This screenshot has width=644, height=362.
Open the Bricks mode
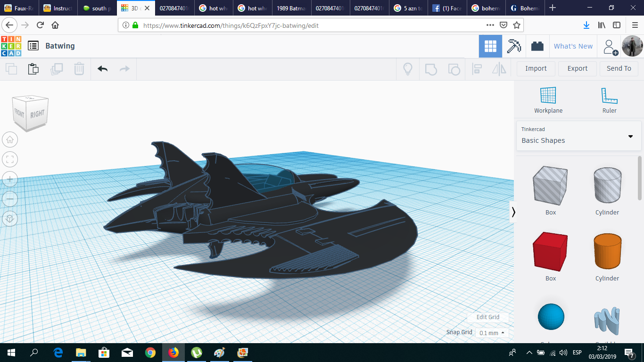(x=537, y=46)
